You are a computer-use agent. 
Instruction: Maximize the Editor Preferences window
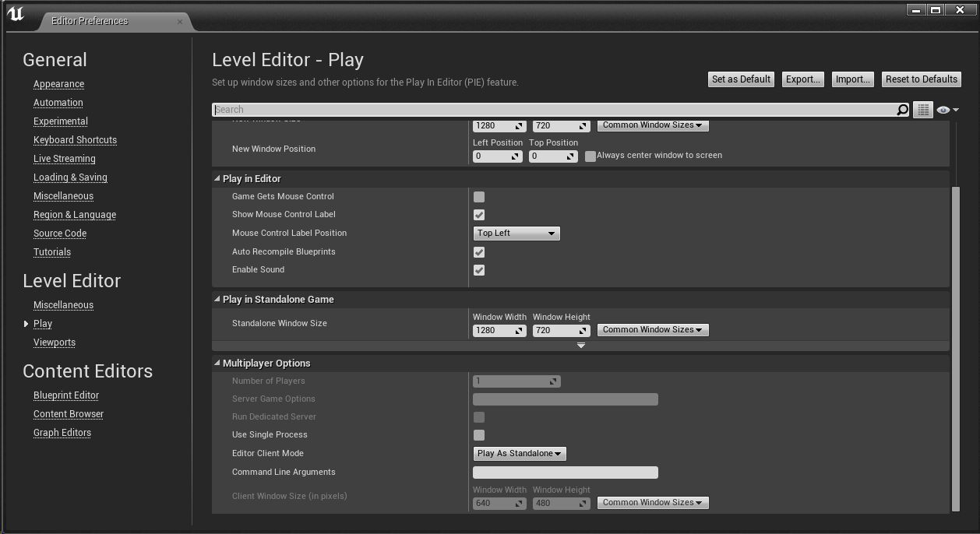[x=936, y=10]
